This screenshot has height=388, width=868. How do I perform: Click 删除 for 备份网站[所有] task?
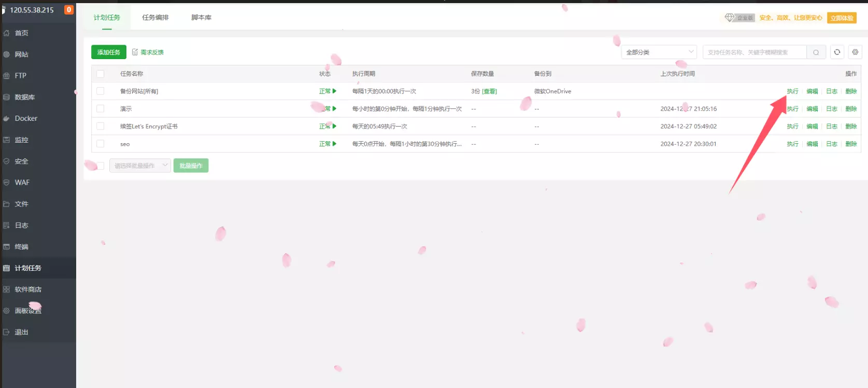(851, 91)
